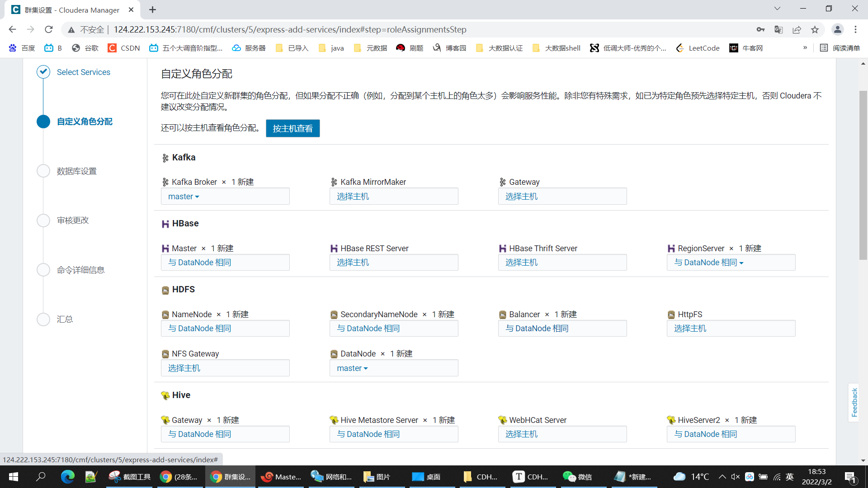Image resolution: width=868 pixels, height=488 pixels.
Task: Select the 数据库设置 step circle
Action: [43, 171]
